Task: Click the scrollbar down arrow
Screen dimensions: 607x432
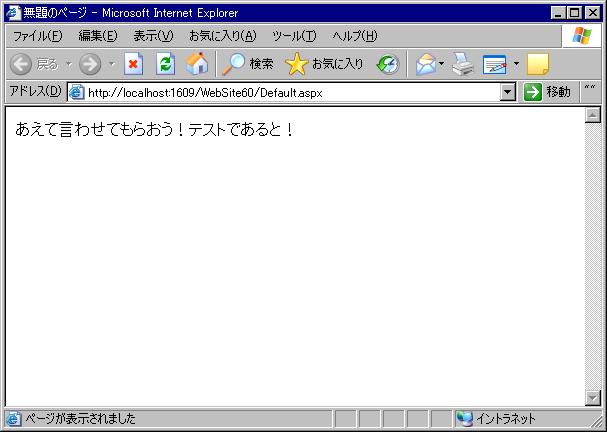Action: [593, 398]
